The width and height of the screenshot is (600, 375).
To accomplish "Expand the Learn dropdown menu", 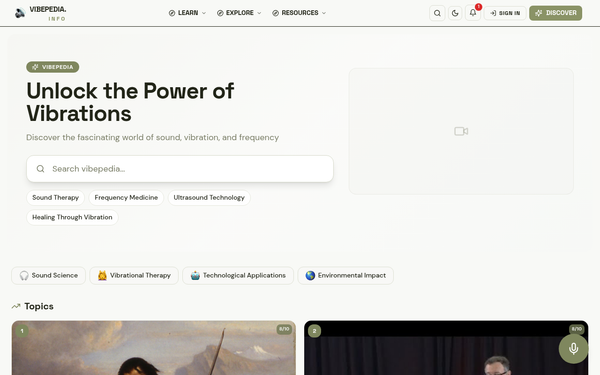I will [188, 13].
